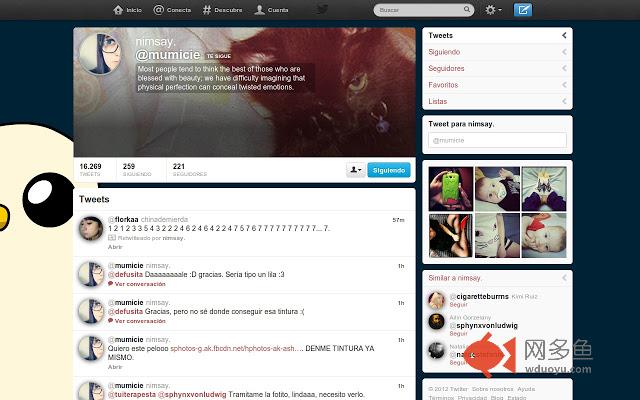640x400 pixels.
Task: Open the settings gear dropdown
Action: (493, 10)
